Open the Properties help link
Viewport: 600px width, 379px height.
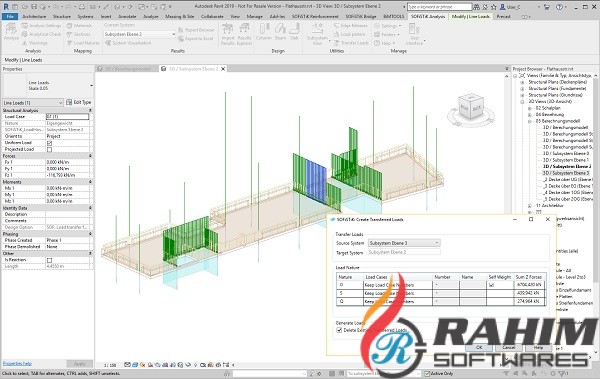(x=17, y=363)
